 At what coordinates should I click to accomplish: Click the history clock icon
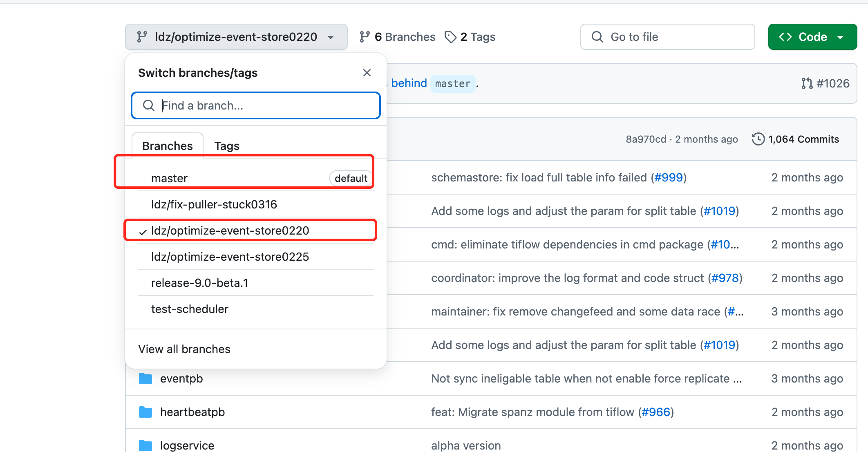click(x=758, y=139)
